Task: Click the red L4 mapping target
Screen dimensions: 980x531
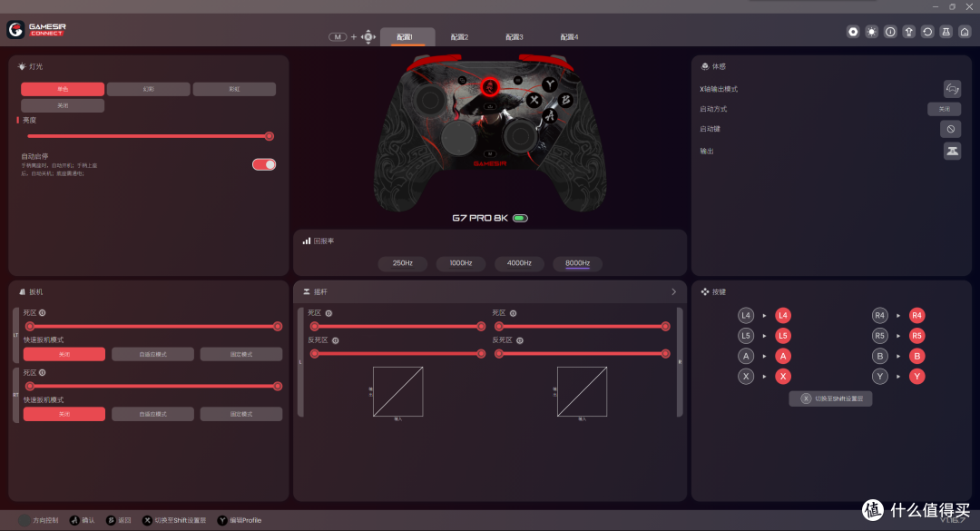Action: pos(782,316)
